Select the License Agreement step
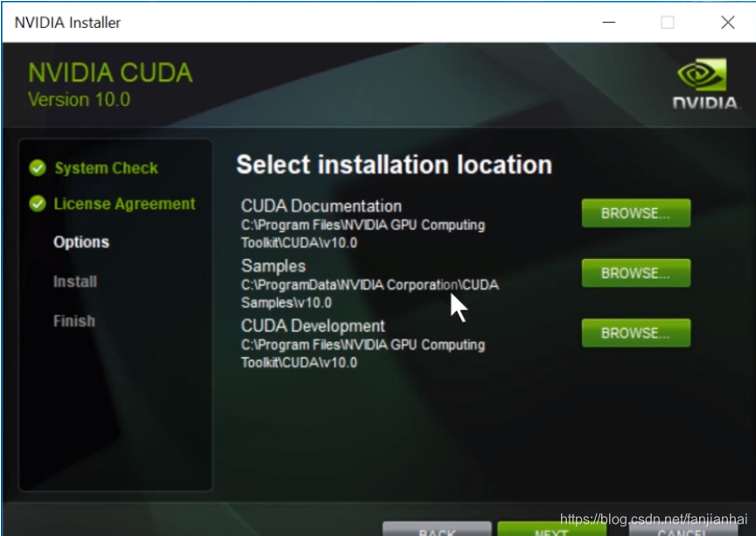 click(x=124, y=204)
